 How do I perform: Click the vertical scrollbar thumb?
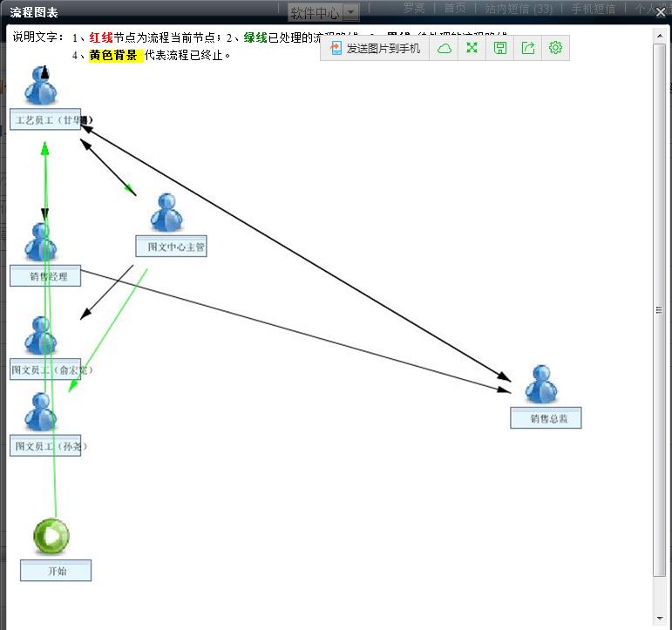pos(660,310)
